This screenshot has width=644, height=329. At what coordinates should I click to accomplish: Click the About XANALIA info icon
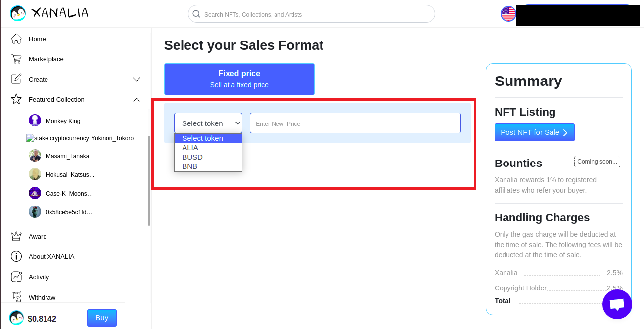tap(16, 256)
